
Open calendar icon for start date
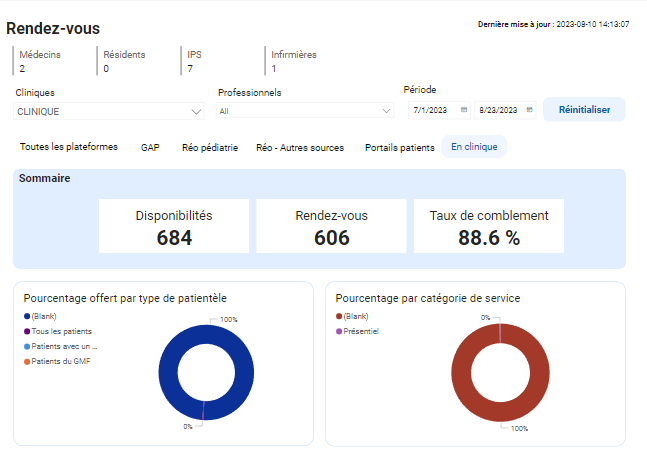tap(464, 110)
